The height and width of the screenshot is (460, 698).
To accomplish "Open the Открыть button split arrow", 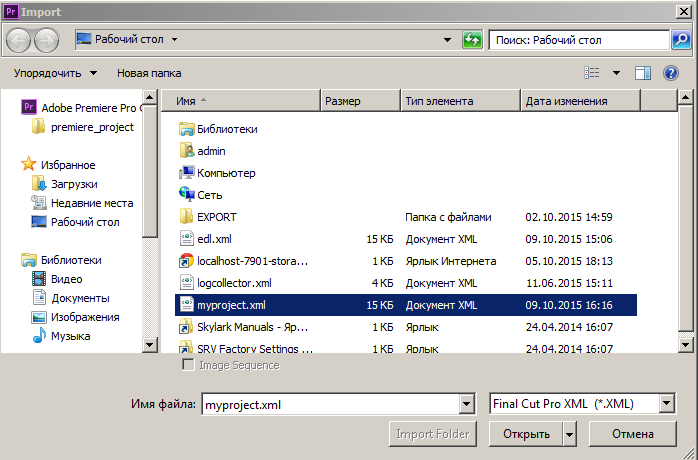I will point(570,434).
